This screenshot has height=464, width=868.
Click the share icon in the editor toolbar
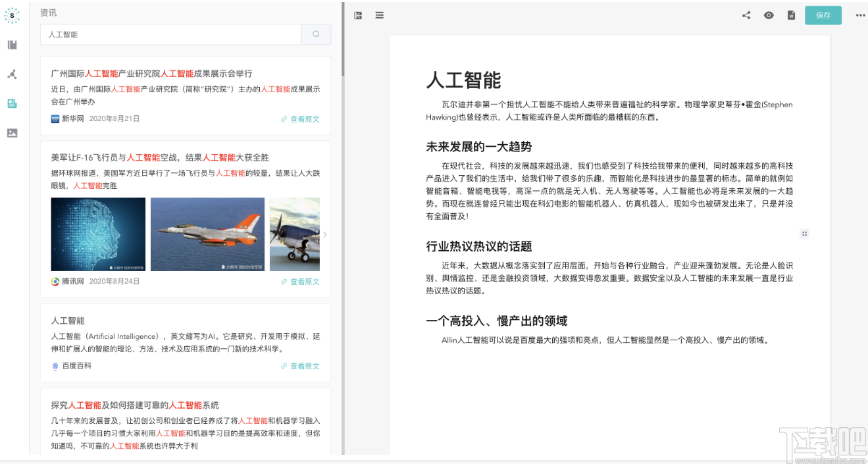click(x=746, y=14)
